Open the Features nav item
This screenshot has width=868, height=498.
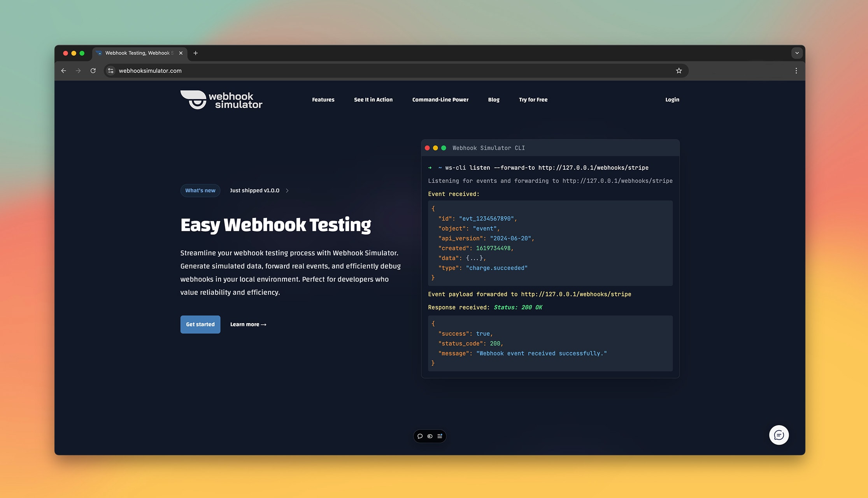pyautogui.click(x=323, y=100)
